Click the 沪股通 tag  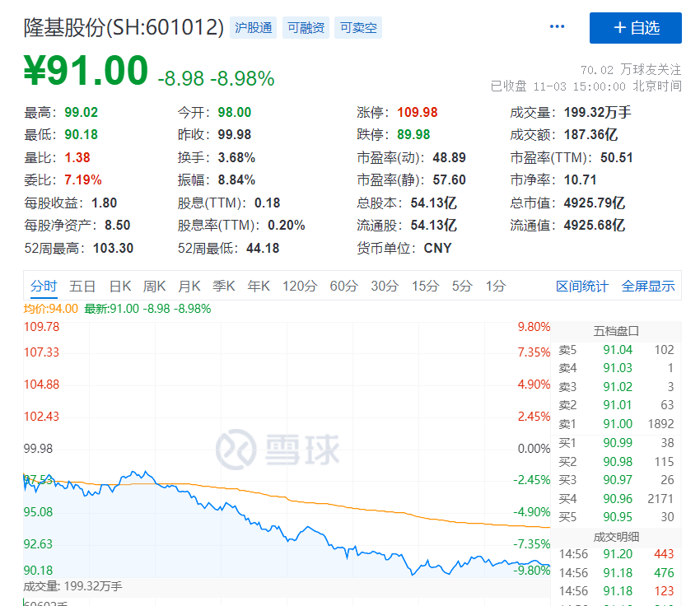(x=253, y=28)
